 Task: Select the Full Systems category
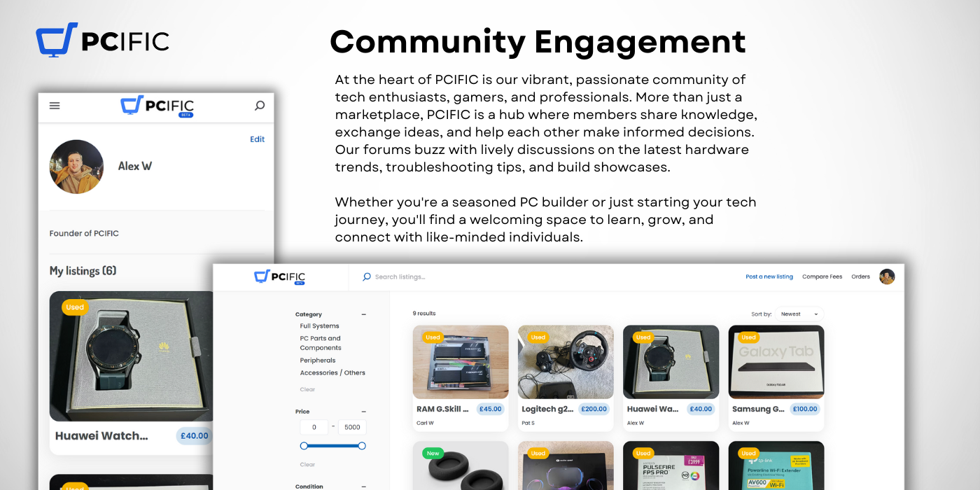click(319, 326)
